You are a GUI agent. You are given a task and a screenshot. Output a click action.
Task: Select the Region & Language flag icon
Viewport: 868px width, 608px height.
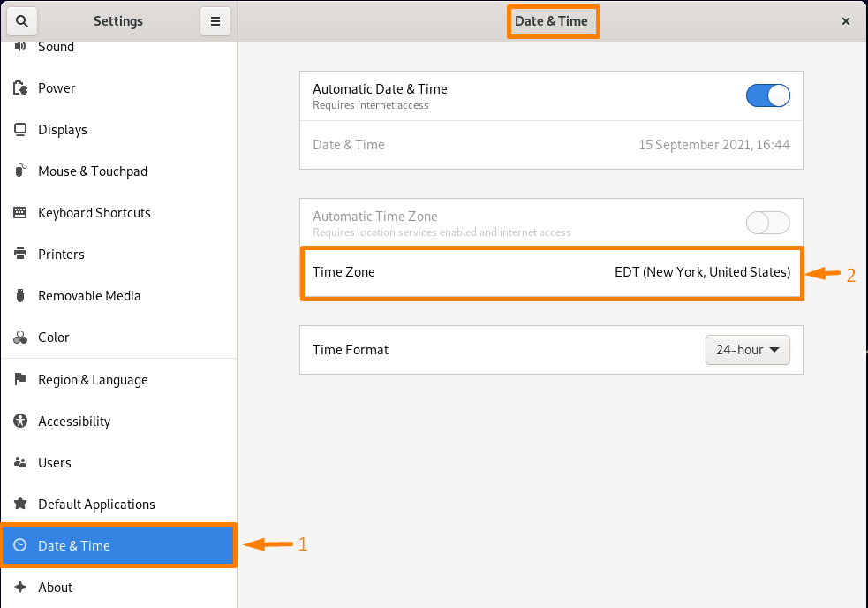[x=19, y=379]
